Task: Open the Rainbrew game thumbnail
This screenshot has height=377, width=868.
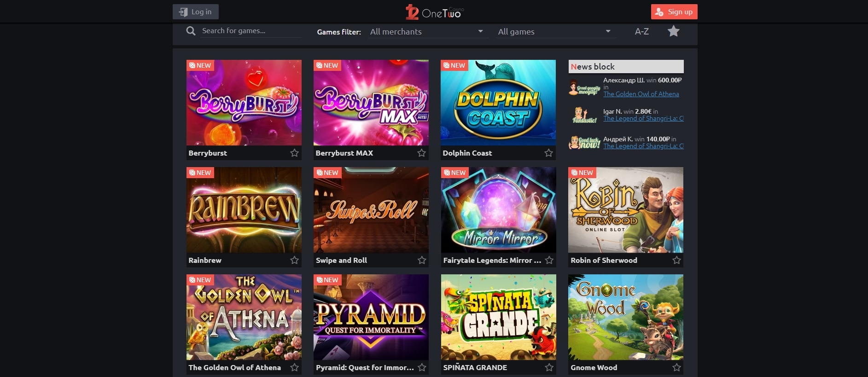Action: click(x=244, y=210)
